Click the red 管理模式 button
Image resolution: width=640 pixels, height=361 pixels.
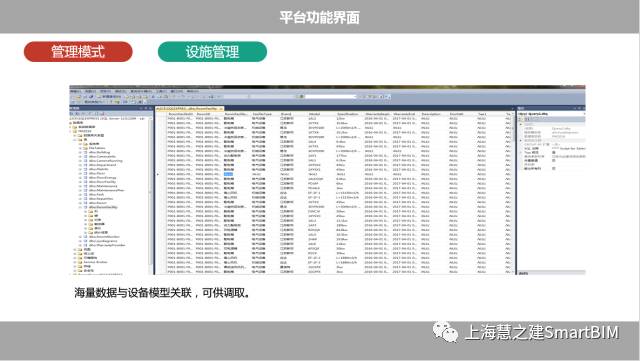pos(78,52)
